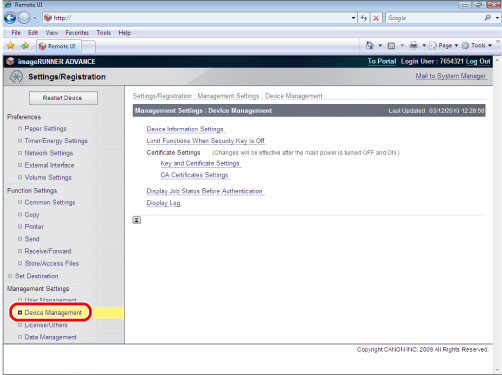Open the Favorites menu
The image size is (502, 375).
click(77, 33)
